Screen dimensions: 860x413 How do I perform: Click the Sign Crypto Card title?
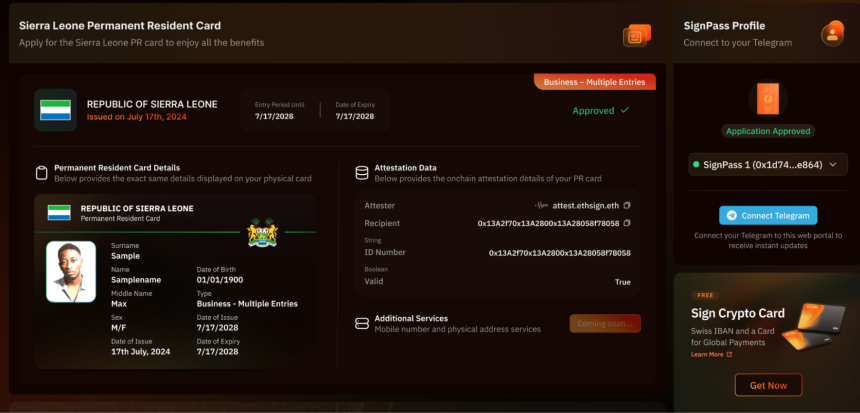click(738, 314)
